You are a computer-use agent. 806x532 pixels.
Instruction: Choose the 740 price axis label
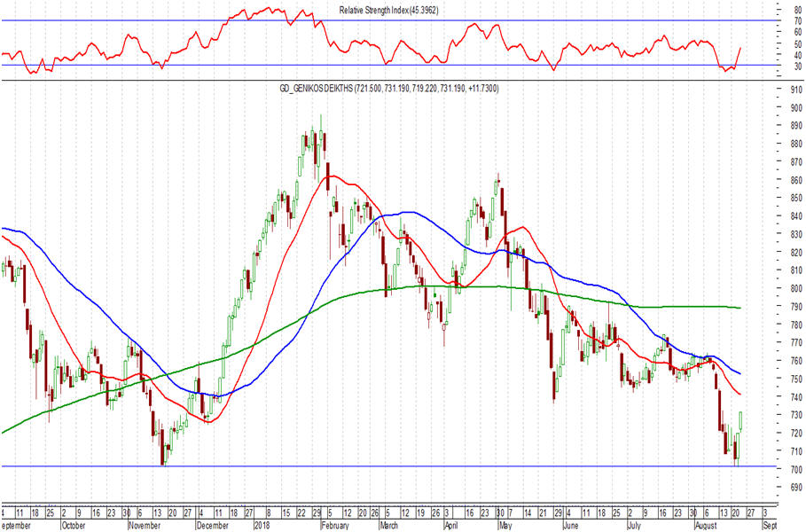(x=796, y=397)
